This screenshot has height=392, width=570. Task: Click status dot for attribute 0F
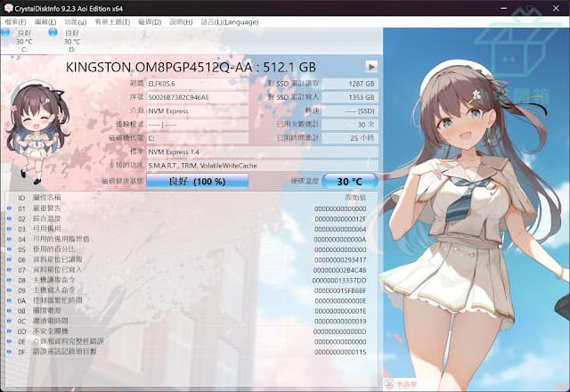(9, 352)
